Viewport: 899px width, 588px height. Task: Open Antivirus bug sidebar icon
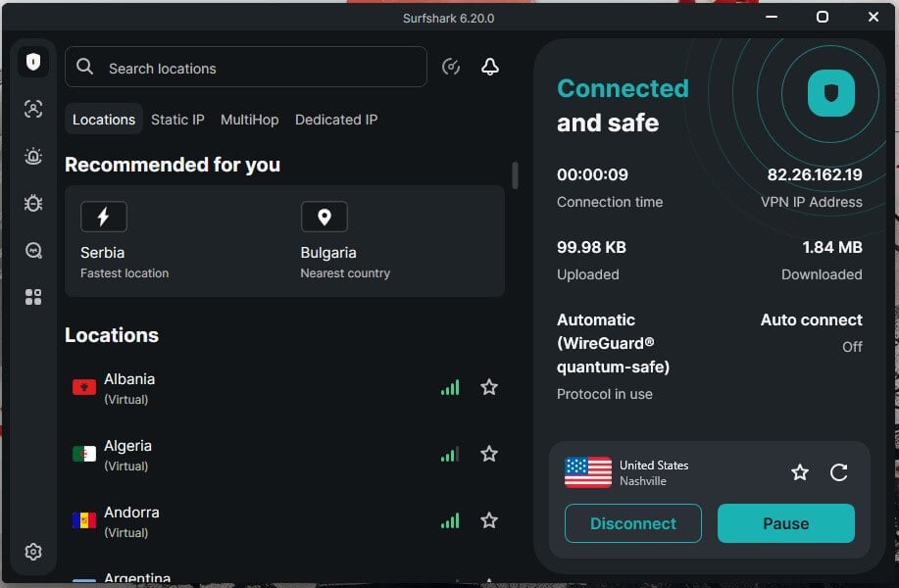pos(33,203)
